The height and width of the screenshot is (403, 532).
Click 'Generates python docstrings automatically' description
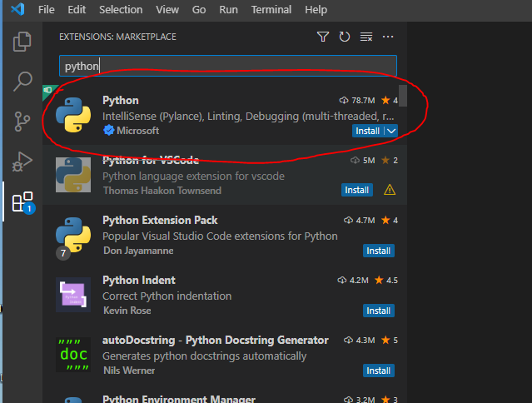[204, 356]
